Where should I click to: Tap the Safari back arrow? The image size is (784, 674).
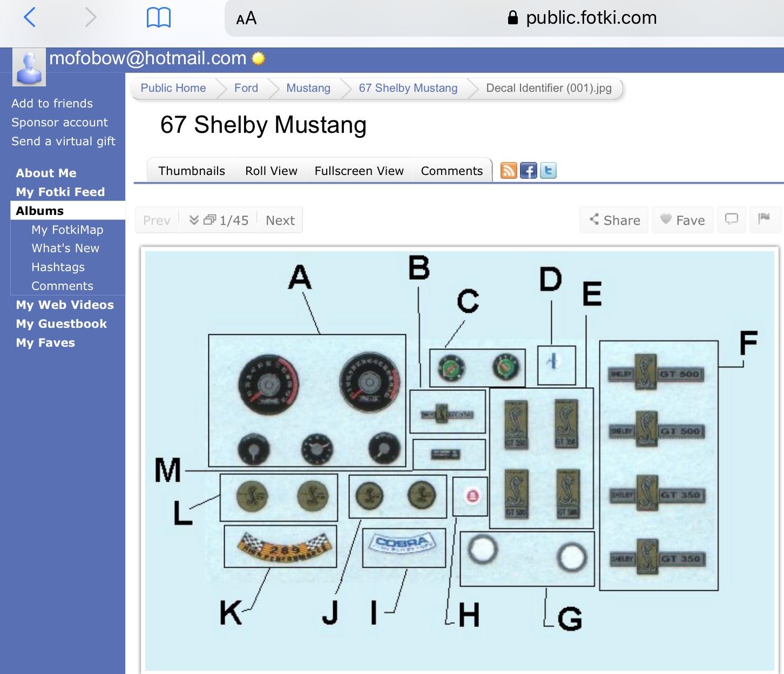click(x=30, y=17)
